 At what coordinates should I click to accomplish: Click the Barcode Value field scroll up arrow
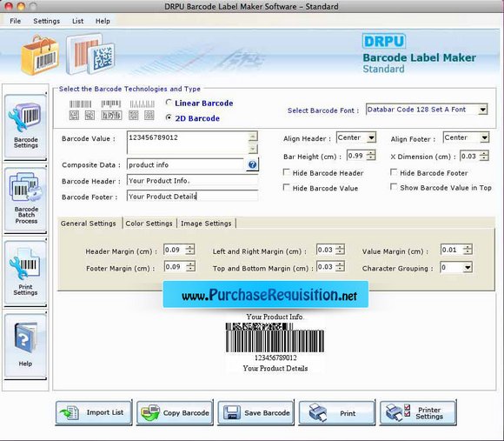click(x=253, y=137)
